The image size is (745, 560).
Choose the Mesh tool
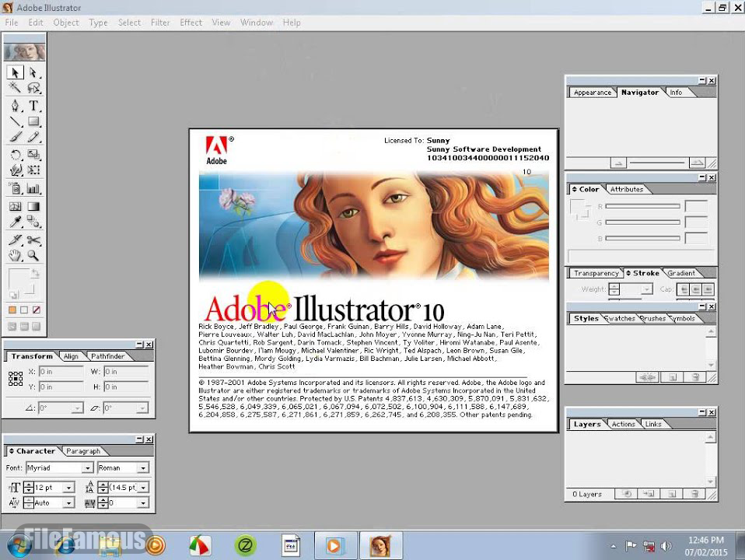[x=16, y=206]
